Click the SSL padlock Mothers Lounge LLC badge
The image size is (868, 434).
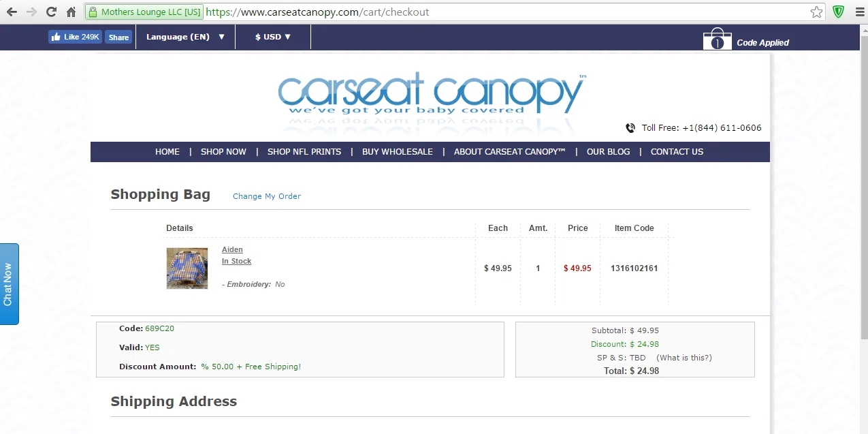pos(144,12)
